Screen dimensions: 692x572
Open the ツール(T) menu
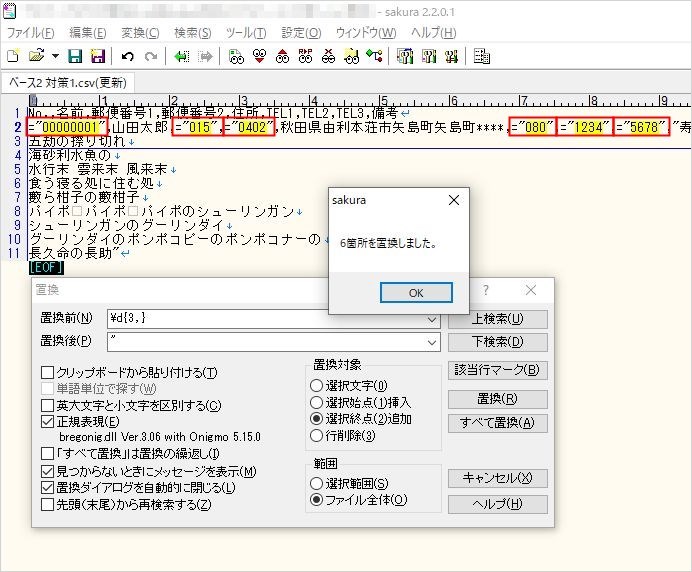[246, 33]
